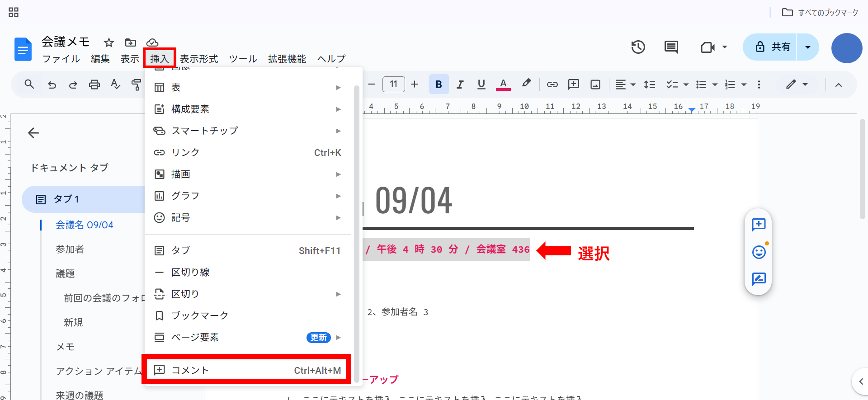Open the ツール menu
868x400 pixels.
coord(243,59)
